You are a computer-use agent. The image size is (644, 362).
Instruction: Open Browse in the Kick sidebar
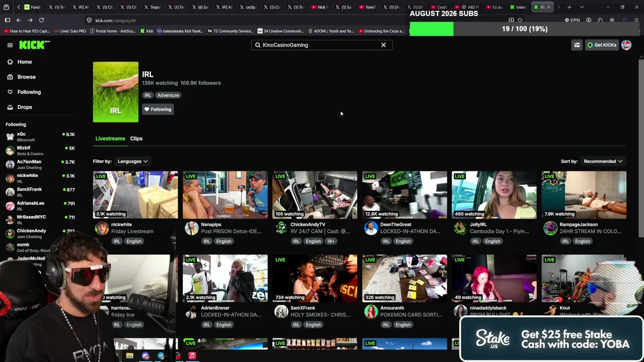(x=26, y=77)
